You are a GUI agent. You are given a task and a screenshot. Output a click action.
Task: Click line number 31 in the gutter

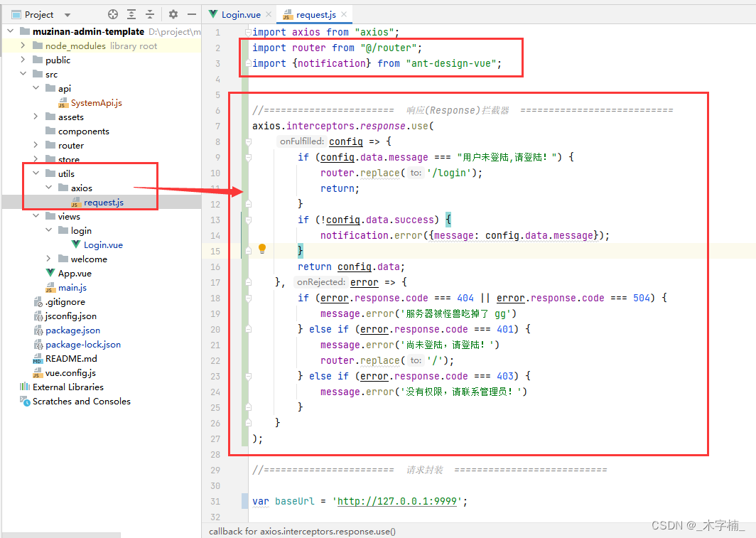(215, 501)
